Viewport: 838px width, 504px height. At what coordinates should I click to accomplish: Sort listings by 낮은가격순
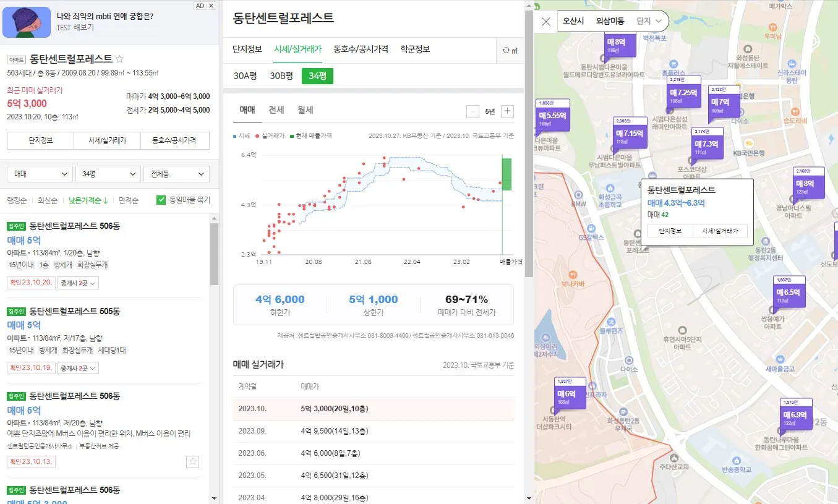(x=88, y=200)
